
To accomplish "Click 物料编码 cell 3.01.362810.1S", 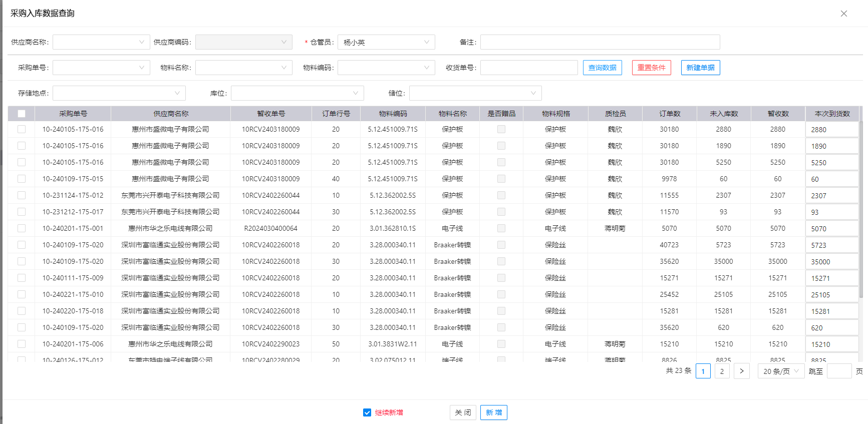I will (x=393, y=228).
